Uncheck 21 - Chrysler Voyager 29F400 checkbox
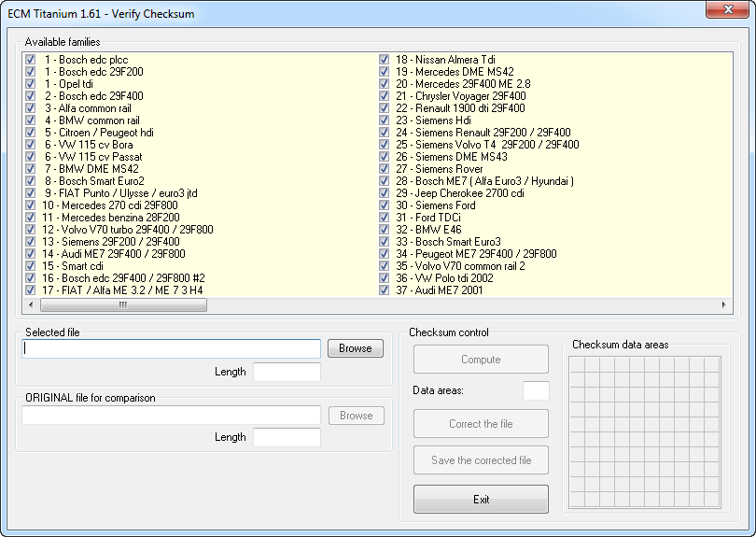Viewport: 756px width, 537px height. coord(385,95)
